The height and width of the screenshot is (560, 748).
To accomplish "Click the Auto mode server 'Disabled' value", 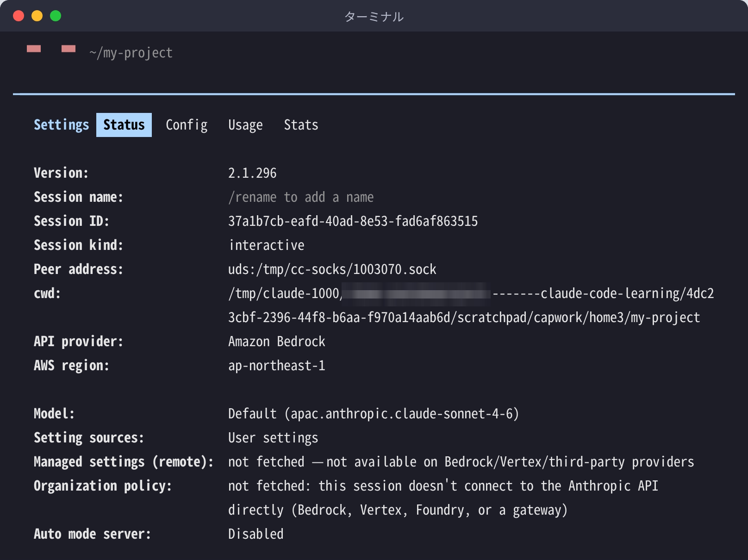I will click(256, 534).
